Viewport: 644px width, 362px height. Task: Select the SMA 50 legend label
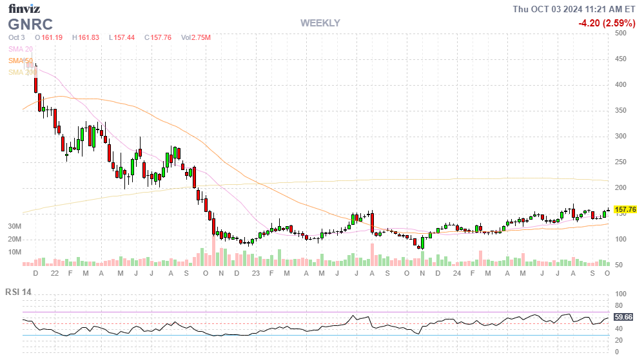click(21, 61)
